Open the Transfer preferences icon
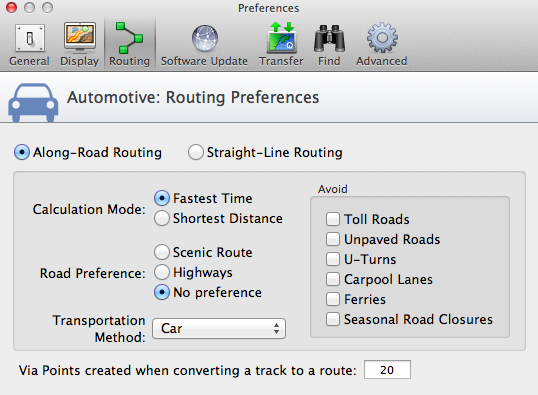Viewport: 538px width, 395px height. (x=282, y=37)
